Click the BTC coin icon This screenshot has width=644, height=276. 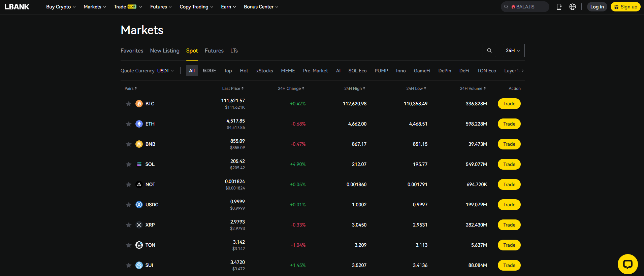click(139, 104)
